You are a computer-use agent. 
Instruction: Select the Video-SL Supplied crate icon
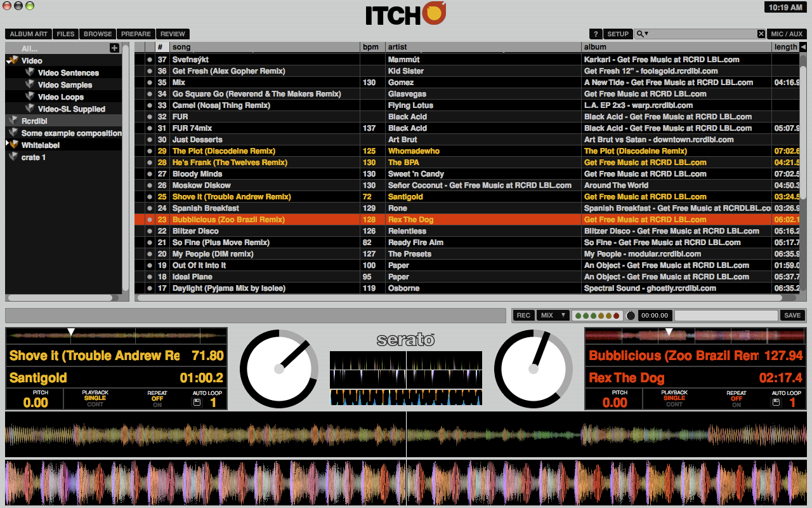[x=30, y=109]
